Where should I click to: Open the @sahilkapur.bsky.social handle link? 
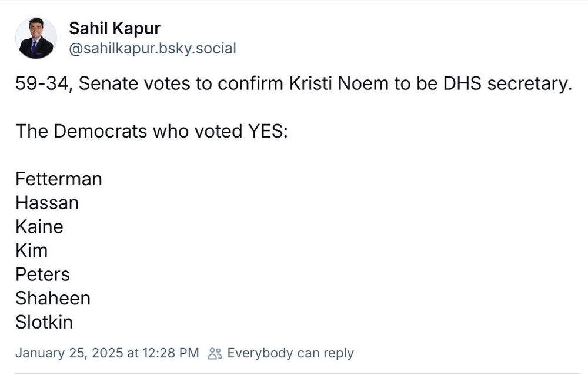pos(153,49)
